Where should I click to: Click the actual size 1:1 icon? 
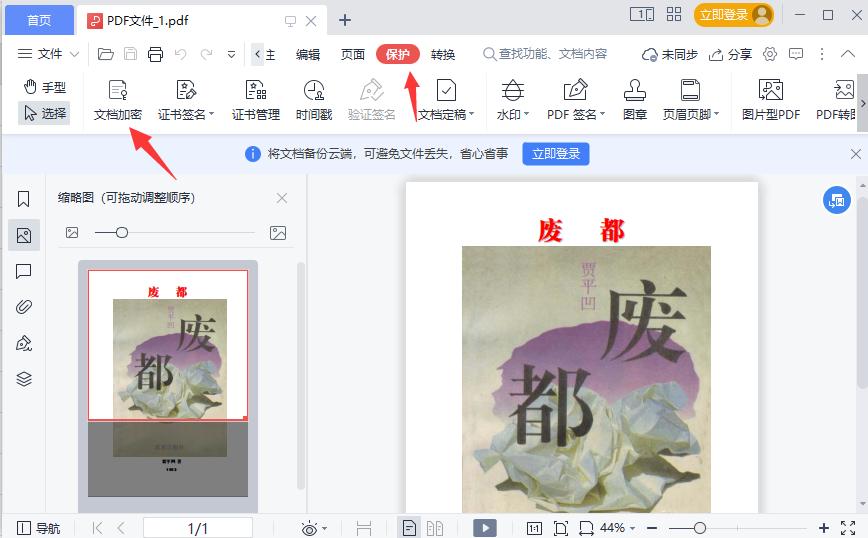[x=534, y=528]
